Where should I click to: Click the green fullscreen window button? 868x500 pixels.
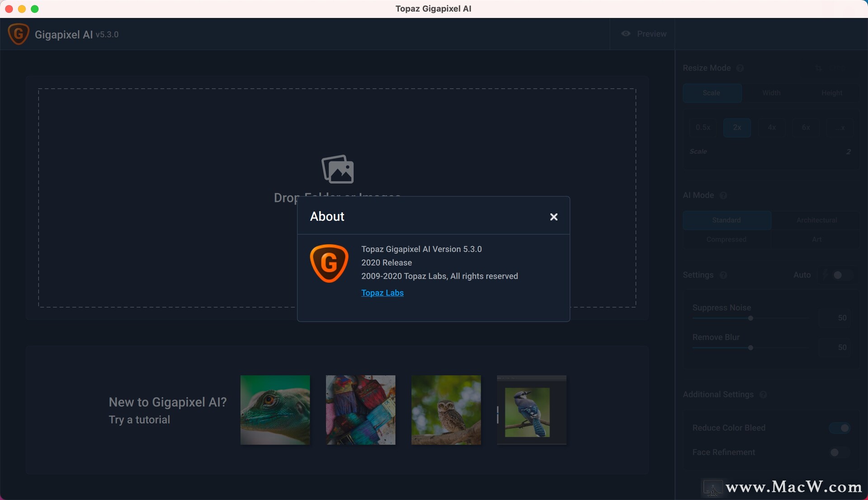click(x=35, y=9)
